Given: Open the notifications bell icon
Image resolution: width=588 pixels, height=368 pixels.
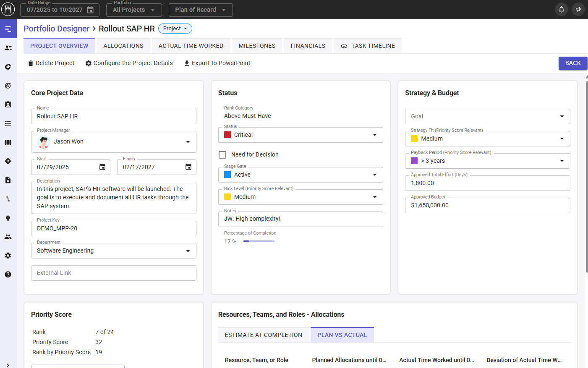Looking at the screenshot, I should tap(561, 9).
